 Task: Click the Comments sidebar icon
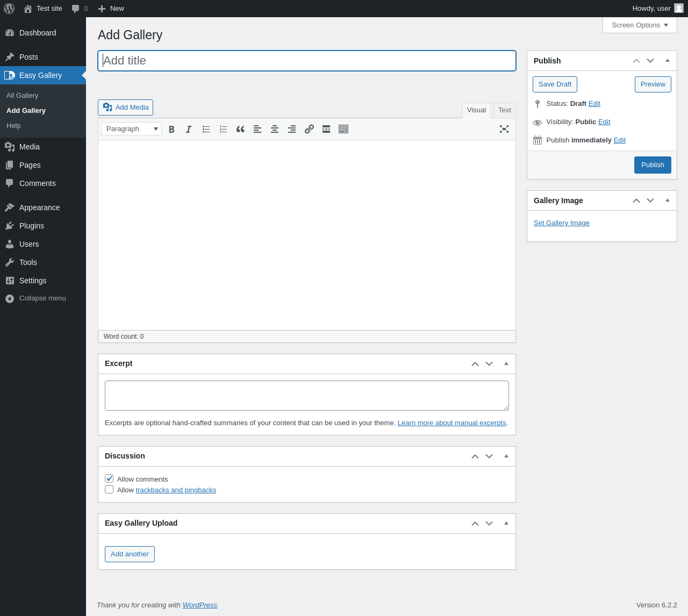10,183
